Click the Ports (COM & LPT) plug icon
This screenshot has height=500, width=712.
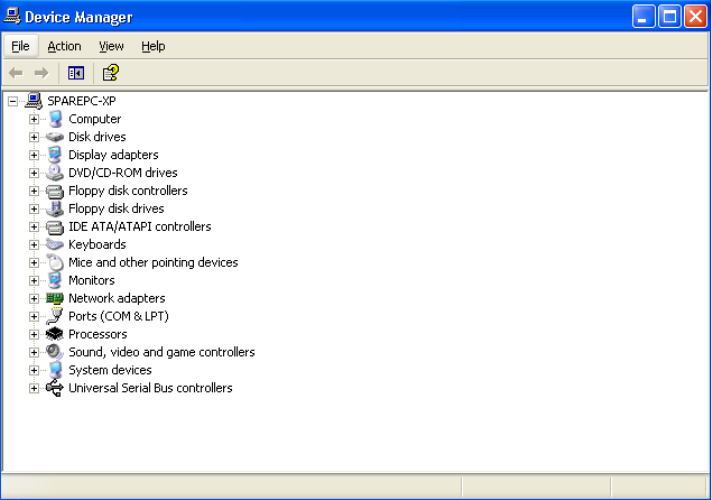pos(55,316)
